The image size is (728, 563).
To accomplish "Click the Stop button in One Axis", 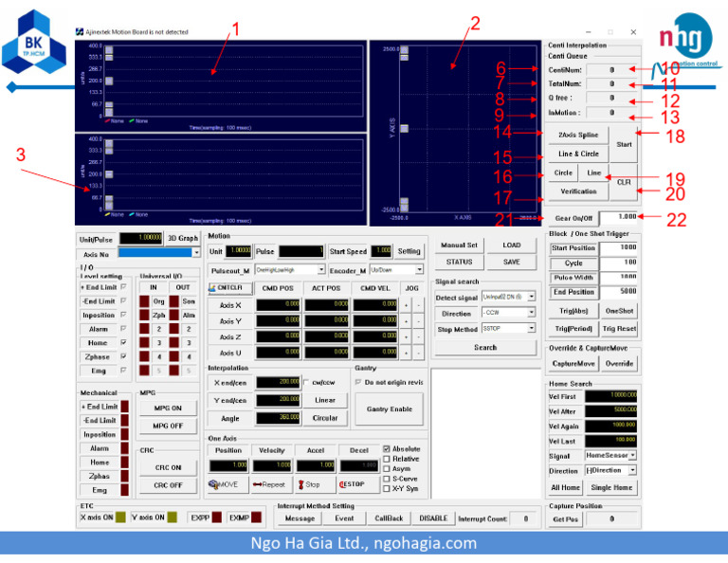I will [x=311, y=484].
